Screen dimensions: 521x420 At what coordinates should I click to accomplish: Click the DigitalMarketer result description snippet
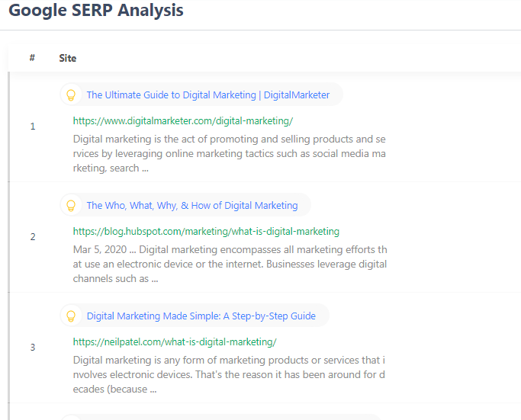[x=229, y=154]
